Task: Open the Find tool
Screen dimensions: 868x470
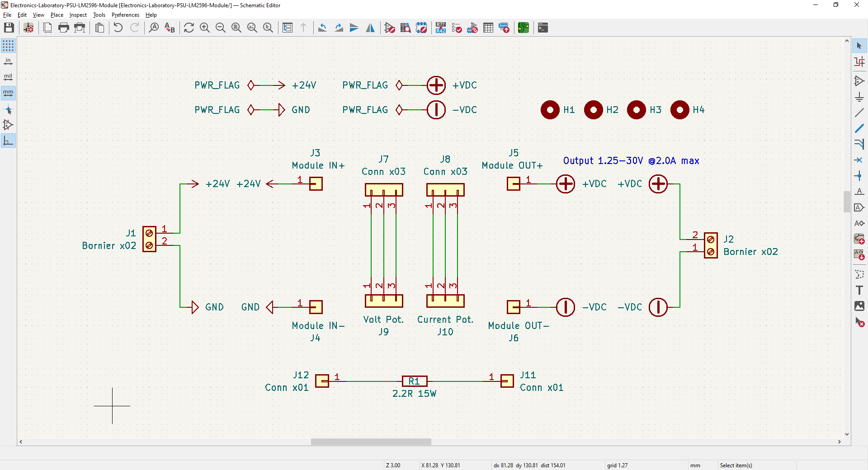Action: pyautogui.click(x=154, y=28)
